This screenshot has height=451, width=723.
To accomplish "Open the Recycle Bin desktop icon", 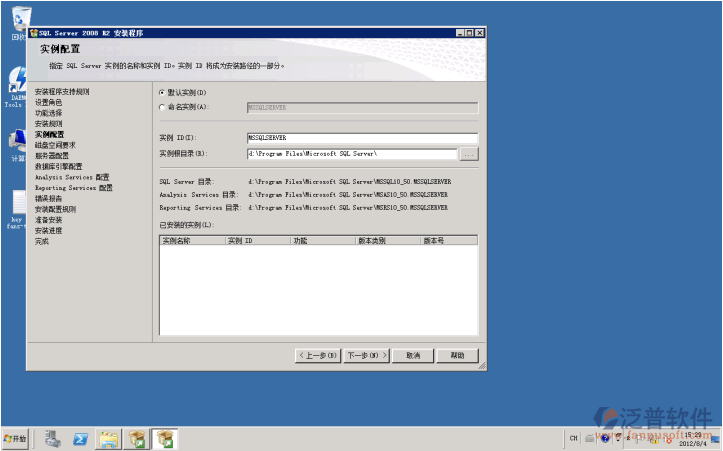I will coord(19,21).
